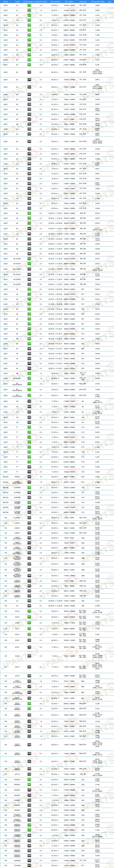
Task: Select the diesel icon in the VW CC CUWA row
Action: [x=29, y=606]
